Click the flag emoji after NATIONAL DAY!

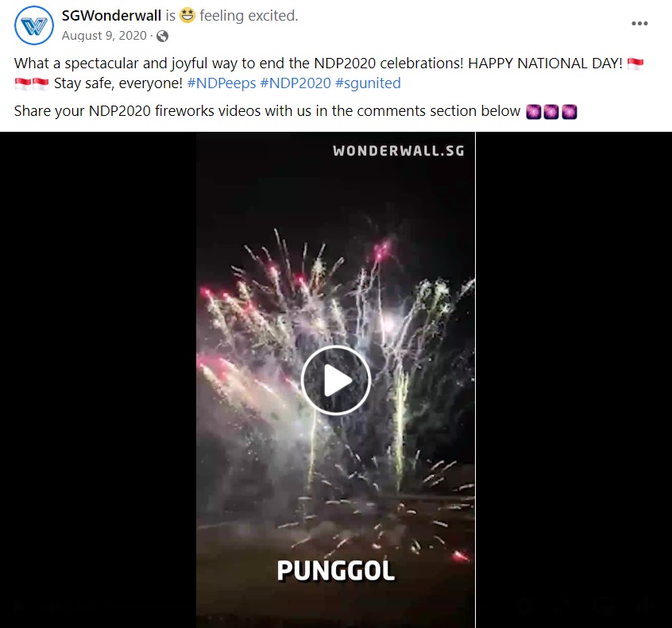pos(635,64)
